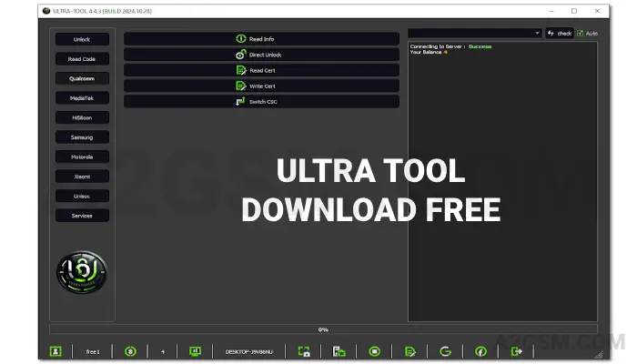Click the Read Info button
Viewport: 637px width, 364px height.
coord(261,39)
